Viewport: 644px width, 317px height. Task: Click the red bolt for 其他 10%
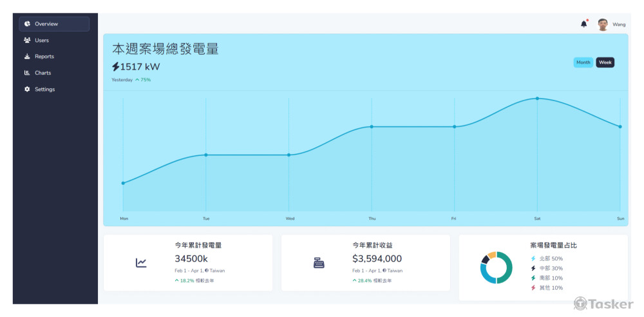tap(533, 288)
